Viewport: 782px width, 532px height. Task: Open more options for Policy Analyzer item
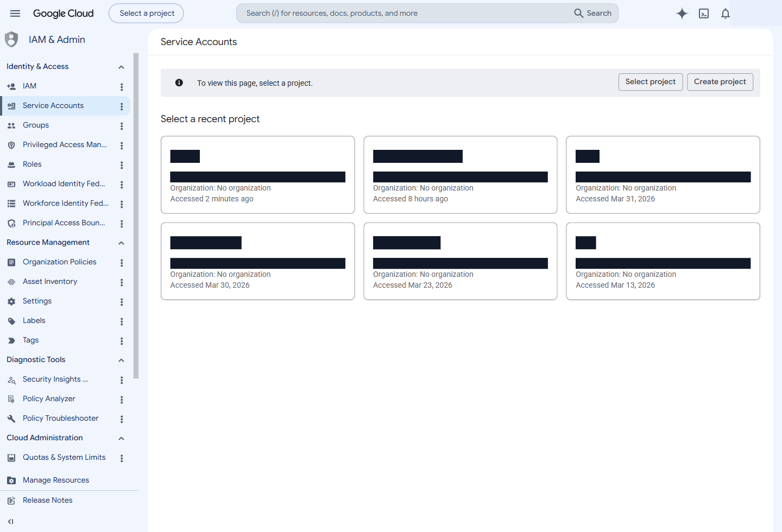122,400
